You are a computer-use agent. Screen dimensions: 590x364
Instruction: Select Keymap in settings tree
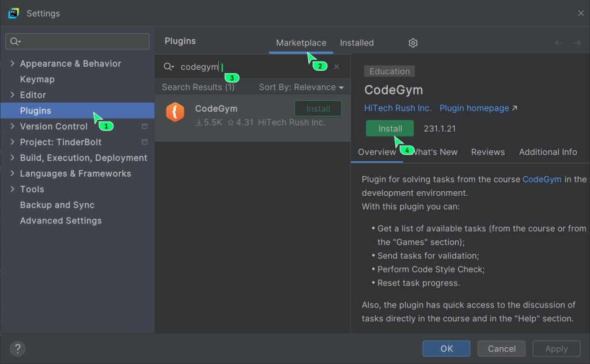click(x=37, y=79)
